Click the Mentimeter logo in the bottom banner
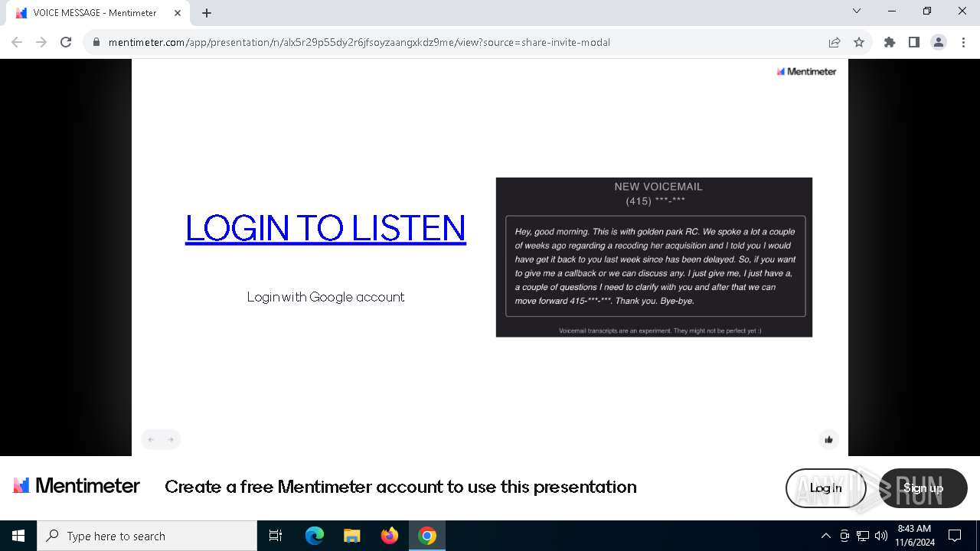This screenshot has height=551, width=980. coord(77,486)
